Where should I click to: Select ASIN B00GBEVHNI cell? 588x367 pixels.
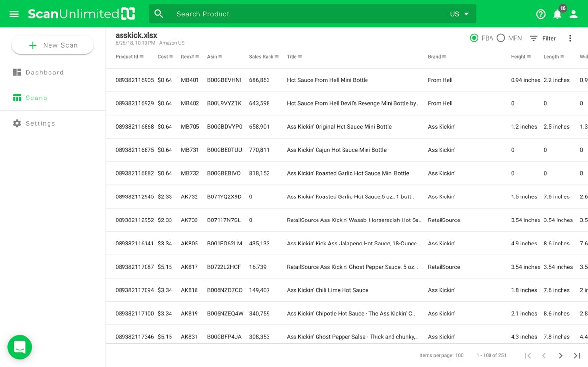click(x=224, y=80)
